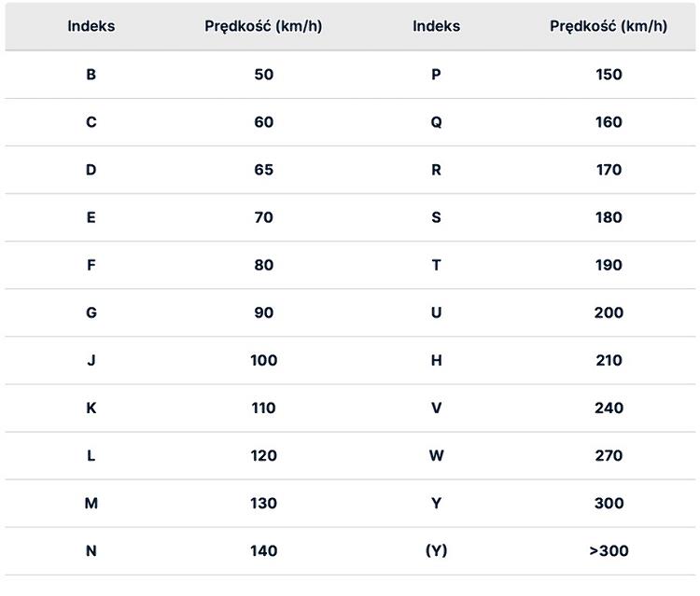
Task: Click the speed value 50
Action: [263, 75]
